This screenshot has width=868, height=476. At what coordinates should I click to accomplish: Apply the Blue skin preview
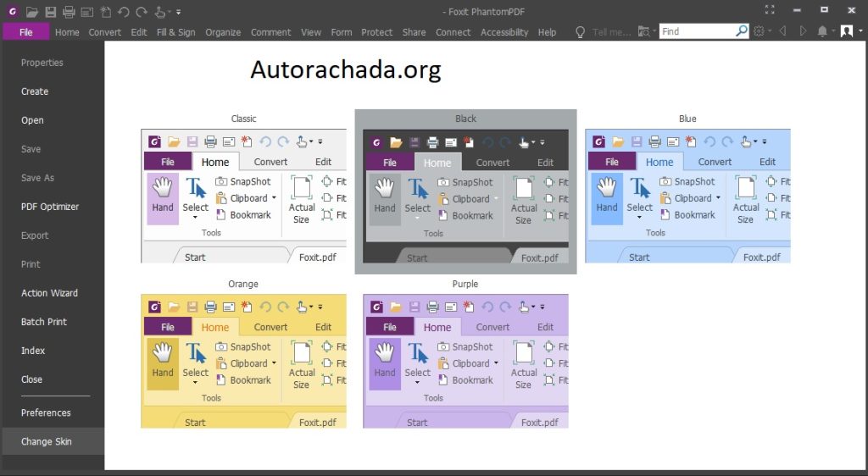click(x=687, y=196)
